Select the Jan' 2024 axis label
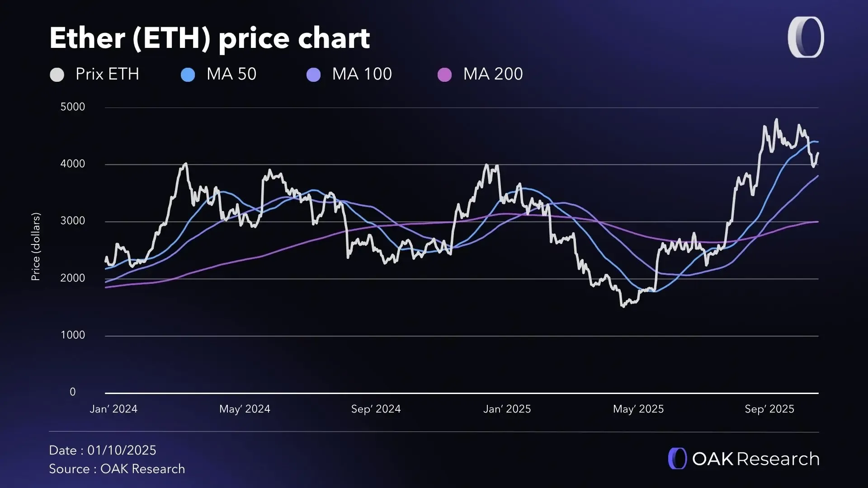 113,409
